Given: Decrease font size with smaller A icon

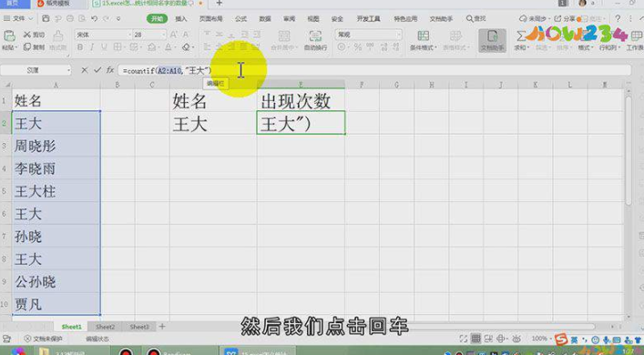Looking at the screenshot, I should tap(186, 35).
